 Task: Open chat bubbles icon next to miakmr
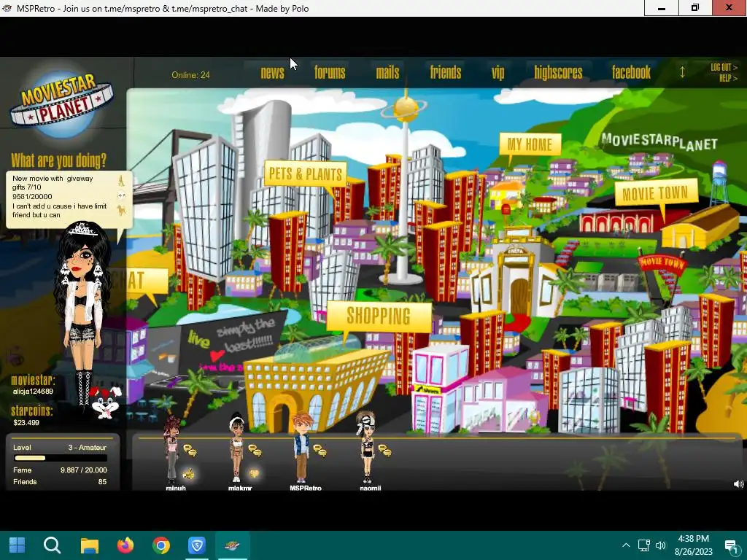pyautogui.click(x=255, y=451)
